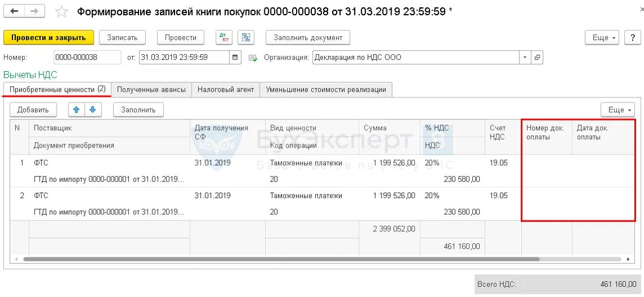Click green arrow list icon beside date
This screenshot has width=644, height=297.
coord(253,58)
